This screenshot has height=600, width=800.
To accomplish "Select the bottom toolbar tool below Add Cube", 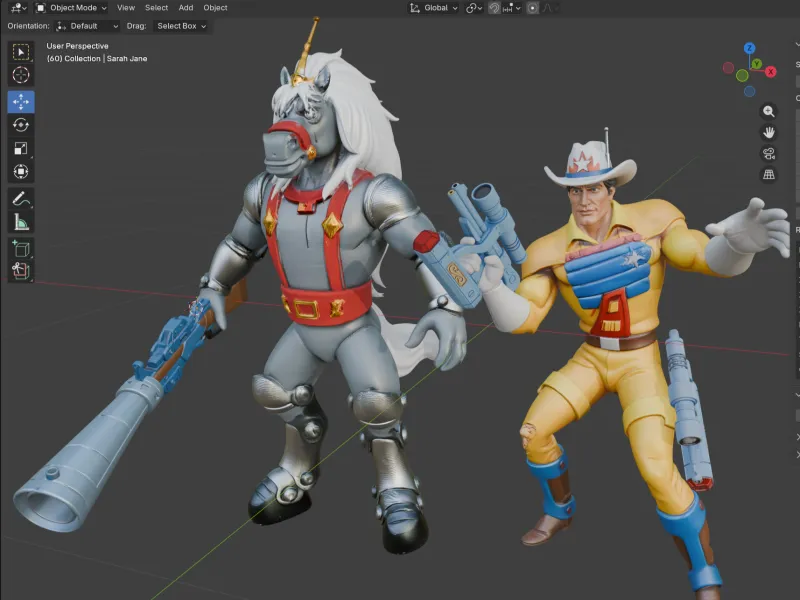I will (x=21, y=270).
